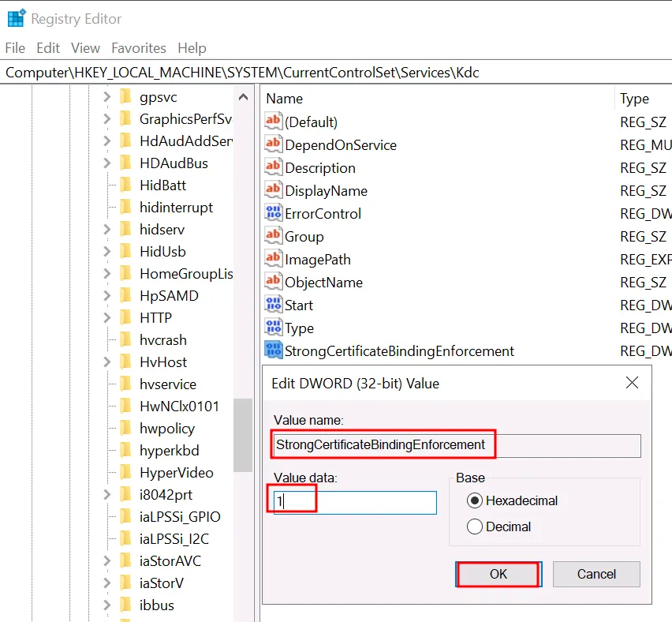Select the Hexadecimal base option
The height and width of the screenshot is (622, 672).
[x=475, y=500]
